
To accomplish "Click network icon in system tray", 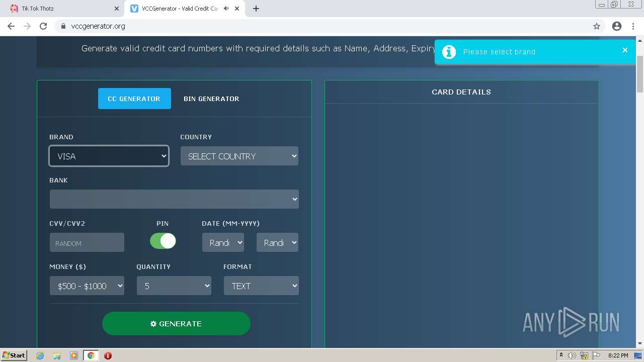I will coord(584,355).
